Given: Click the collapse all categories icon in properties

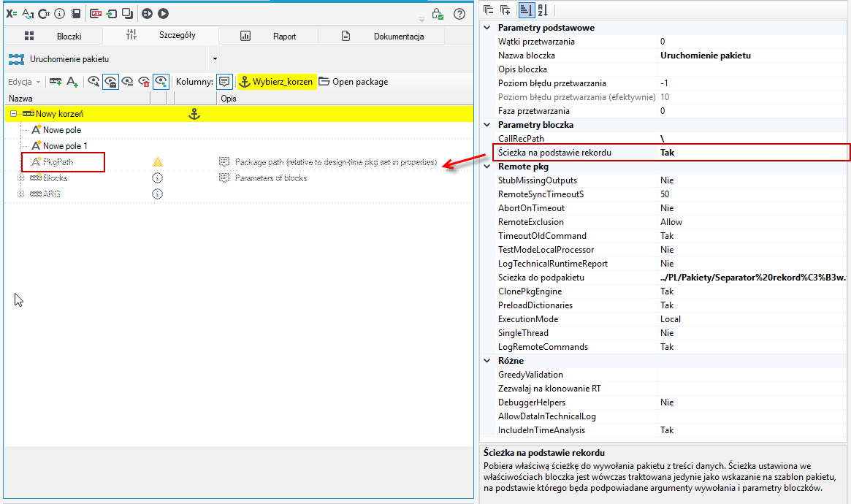Looking at the screenshot, I should tap(489, 9).
